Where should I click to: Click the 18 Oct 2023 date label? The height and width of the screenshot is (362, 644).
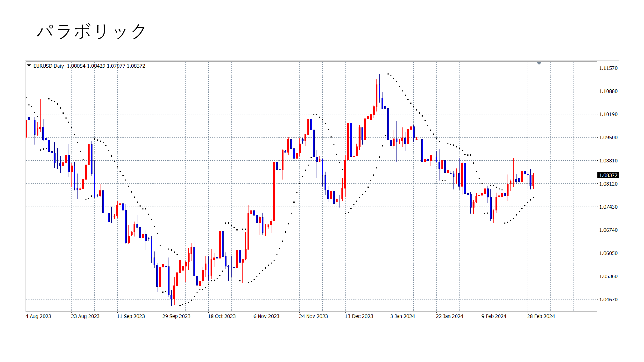coord(222,316)
